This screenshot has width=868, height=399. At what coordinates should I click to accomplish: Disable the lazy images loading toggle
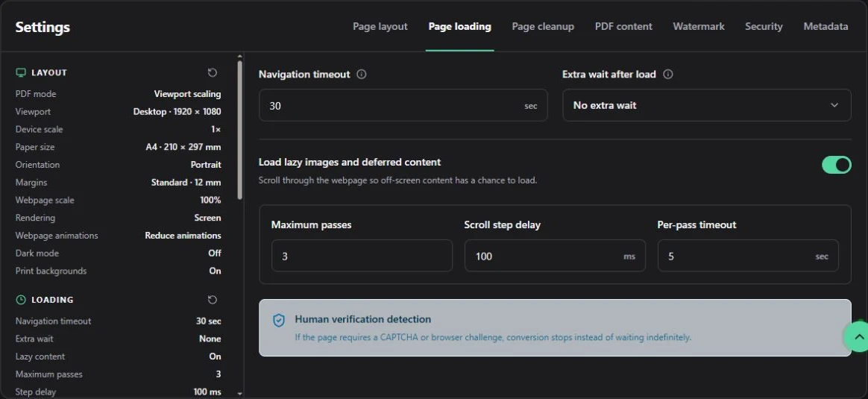click(837, 164)
